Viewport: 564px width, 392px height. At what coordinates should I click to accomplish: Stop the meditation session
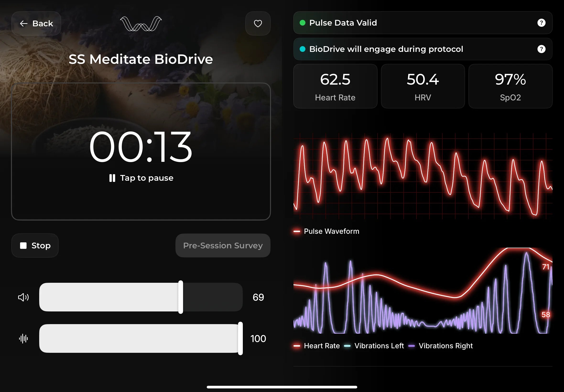(35, 245)
